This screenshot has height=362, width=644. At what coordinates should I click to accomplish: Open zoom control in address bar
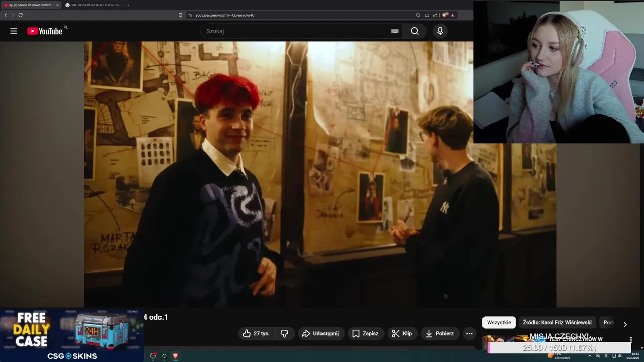pyautogui.click(x=418, y=15)
